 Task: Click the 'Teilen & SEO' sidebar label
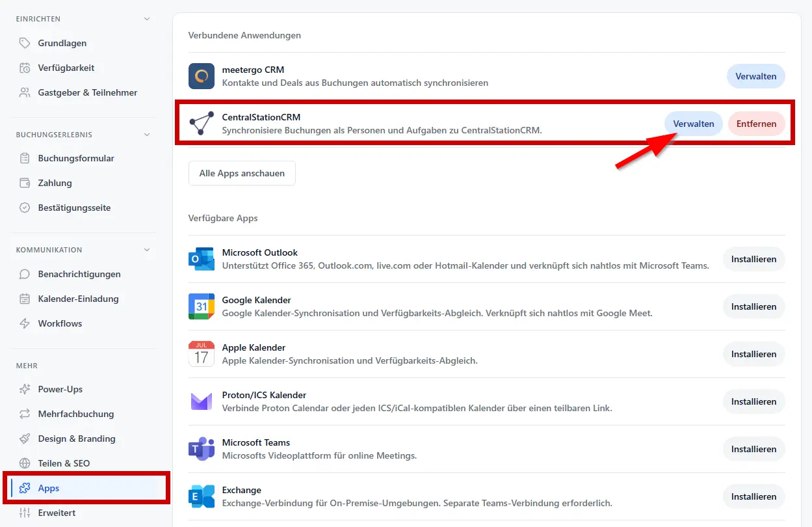pyautogui.click(x=64, y=463)
